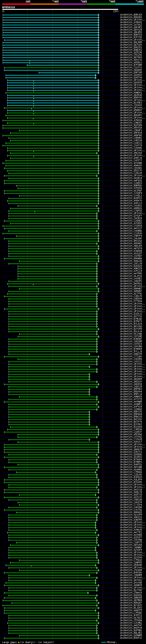Select the UniRef100_A7NIK6 label
This screenshot has width=146, height=644.
coord(131,120)
